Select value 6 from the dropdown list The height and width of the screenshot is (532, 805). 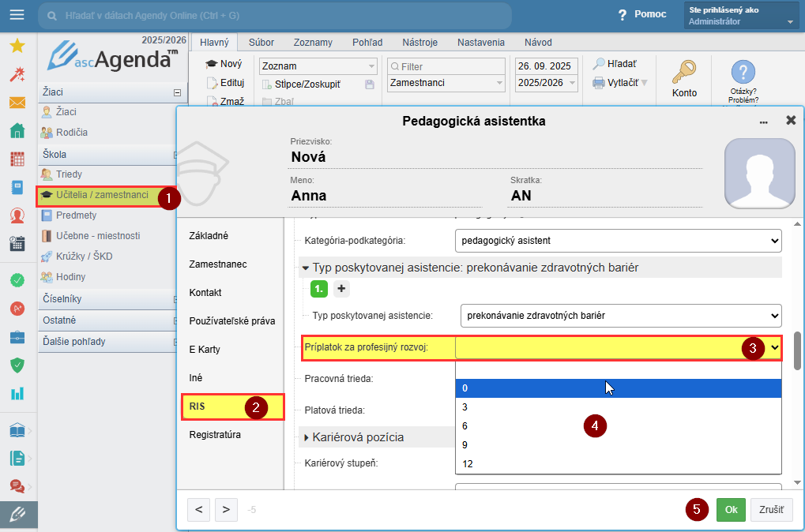tap(466, 426)
